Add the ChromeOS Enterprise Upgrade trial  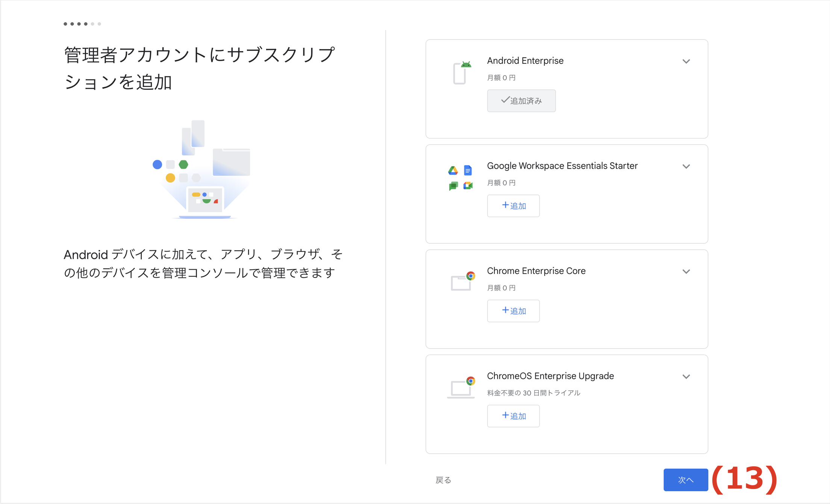pyautogui.click(x=513, y=416)
